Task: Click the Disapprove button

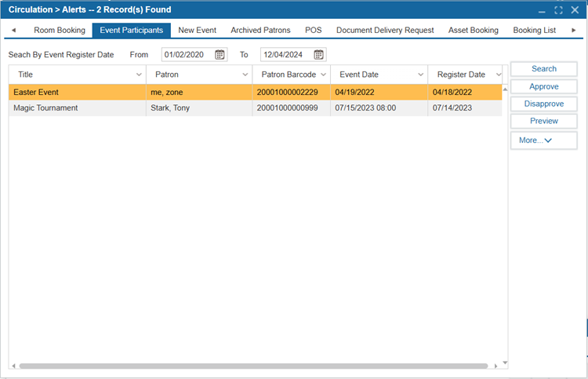Action: 544,104
